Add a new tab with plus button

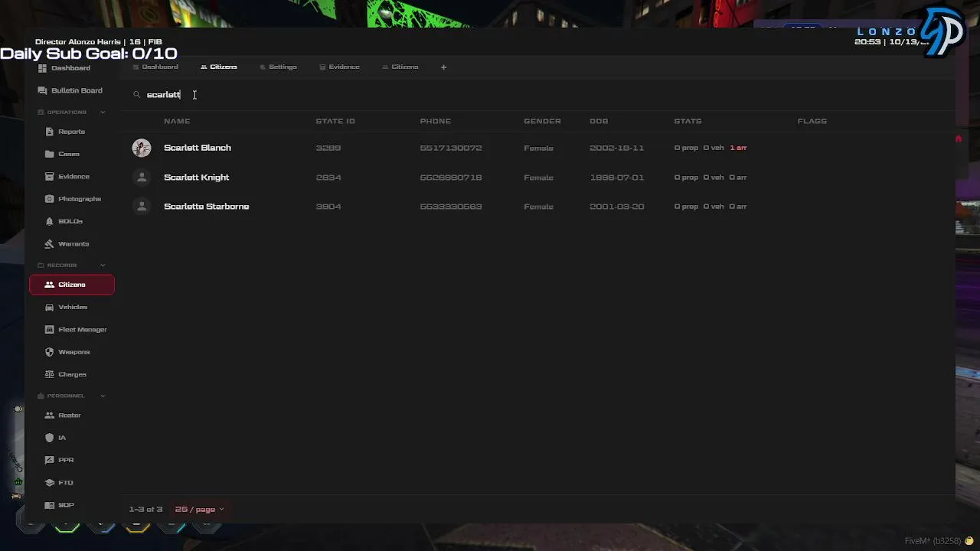point(443,67)
